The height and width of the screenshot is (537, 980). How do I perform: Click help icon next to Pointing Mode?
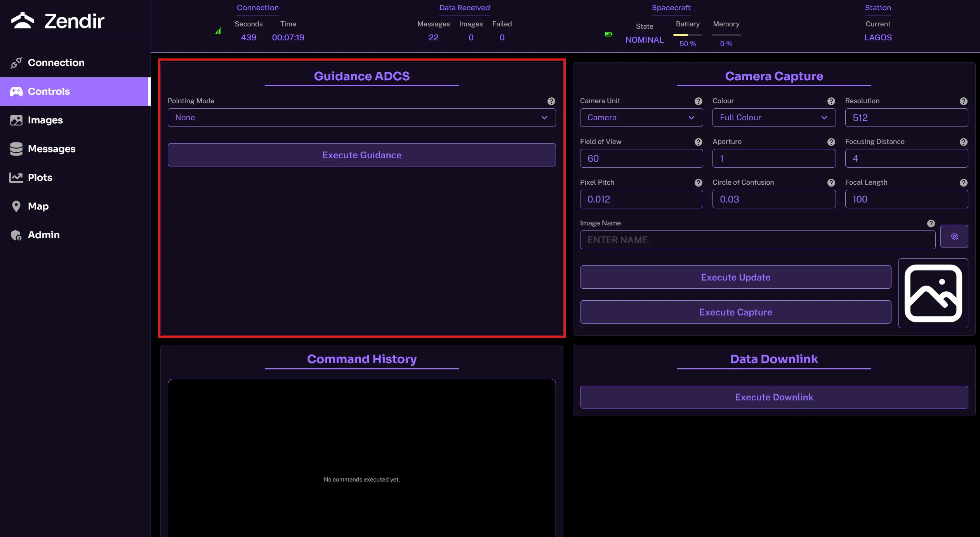(551, 101)
